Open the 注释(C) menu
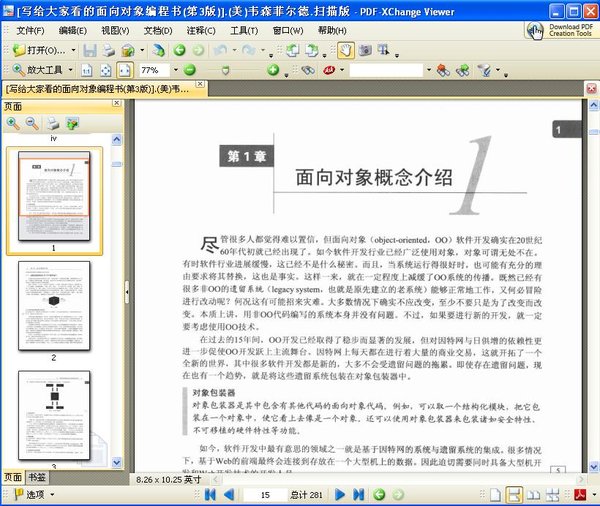 [202, 30]
